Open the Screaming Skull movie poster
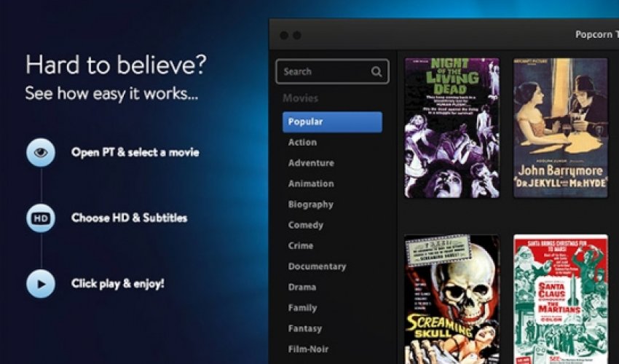The width and height of the screenshot is (619, 364). 452,299
